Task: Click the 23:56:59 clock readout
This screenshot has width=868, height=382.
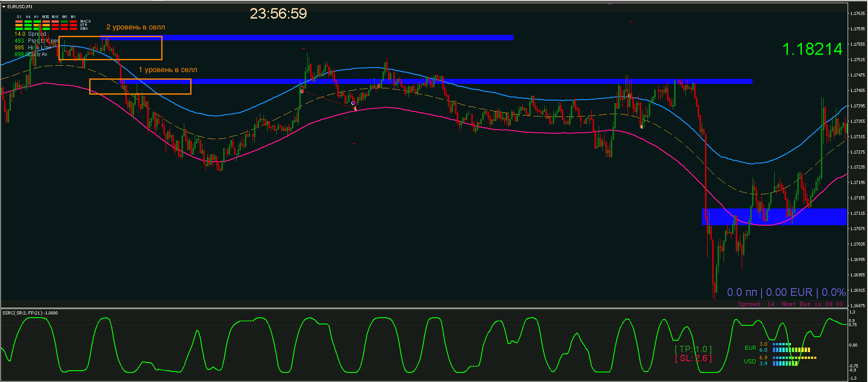Action: (278, 14)
